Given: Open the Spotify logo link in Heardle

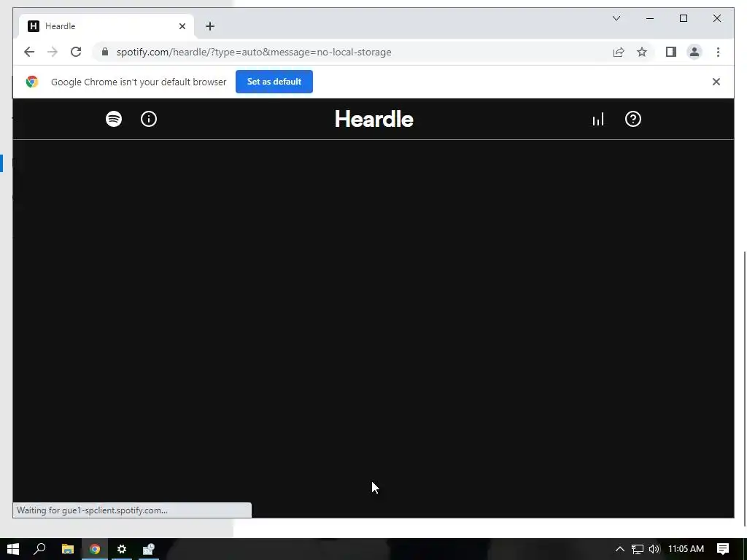Looking at the screenshot, I should pos(113,119).
